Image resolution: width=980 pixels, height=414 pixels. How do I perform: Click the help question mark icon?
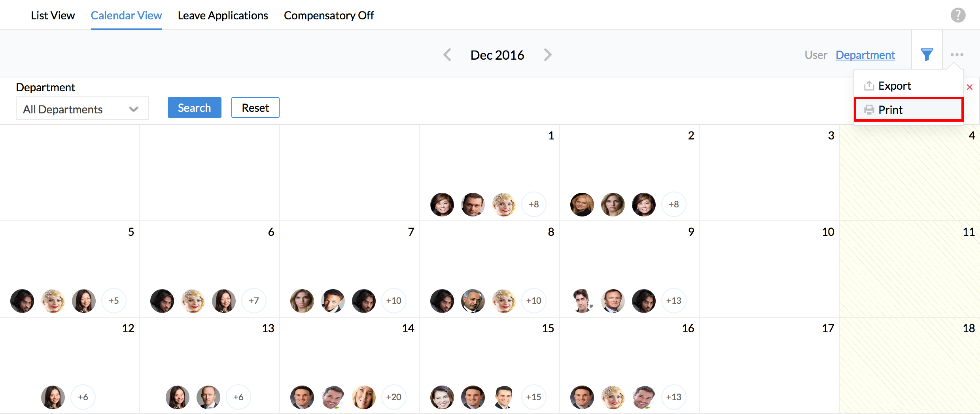pos(958,15)
